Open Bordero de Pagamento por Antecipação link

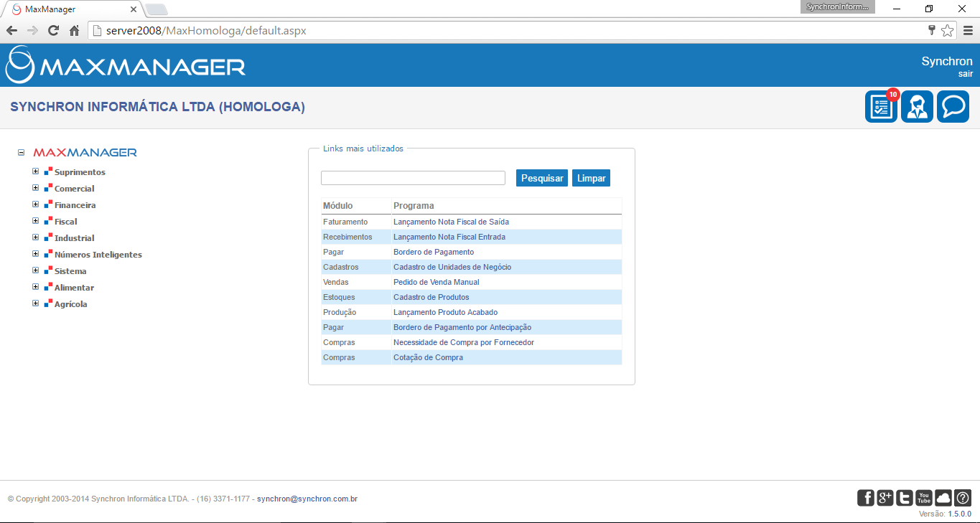(462, 327)
